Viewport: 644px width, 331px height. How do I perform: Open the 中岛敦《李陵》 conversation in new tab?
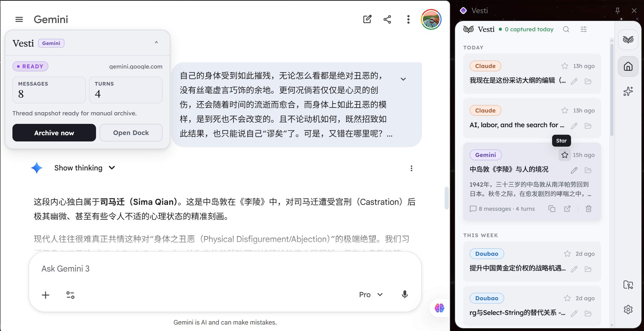point(567,209)
